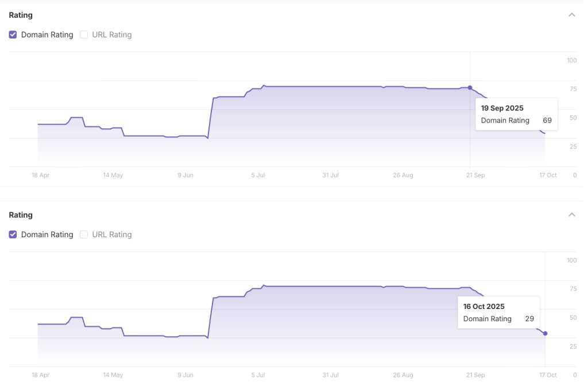Image resolution: width=588 pixels, height=386 pixels.
Task: Click the 14 May label on the second chart
Action: tap(113, 375)
